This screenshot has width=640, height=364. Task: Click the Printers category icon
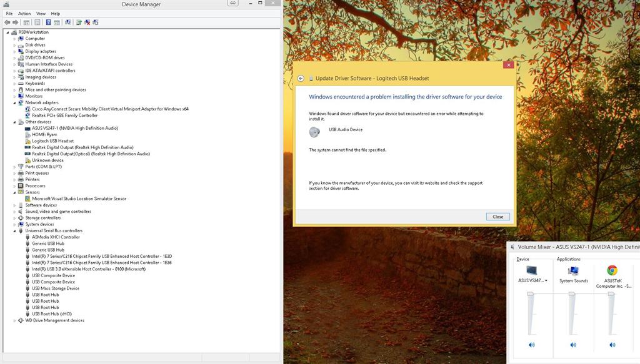[21, 179]
